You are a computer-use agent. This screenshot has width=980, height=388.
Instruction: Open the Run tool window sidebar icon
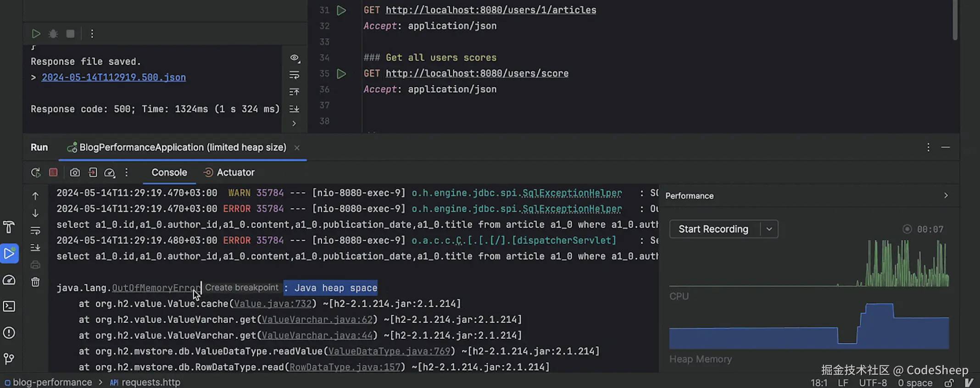coord(9,253)
